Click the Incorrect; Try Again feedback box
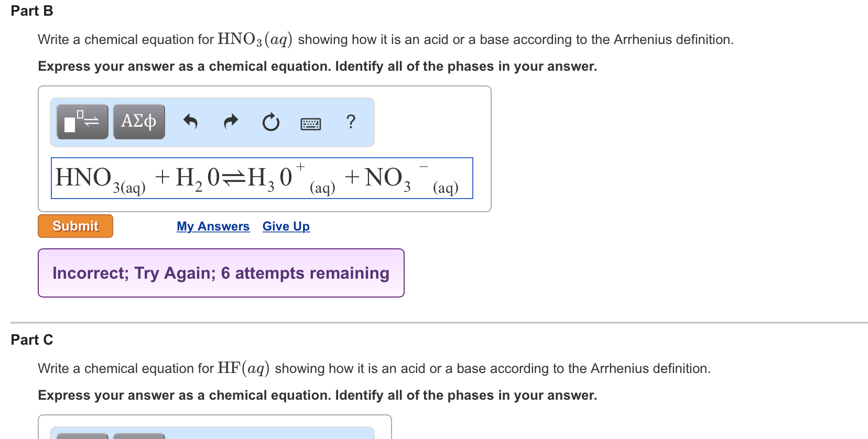868x439 pixels. (x=221, y=273)
